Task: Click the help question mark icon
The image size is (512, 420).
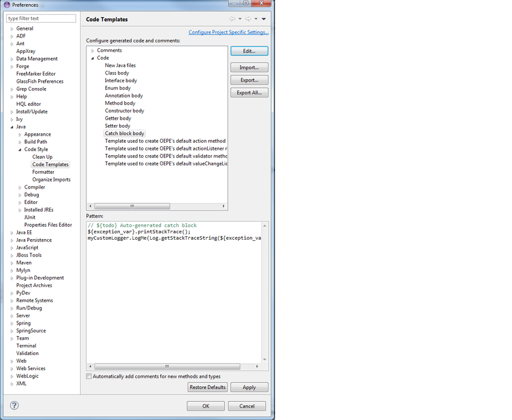Action: tap(14, 405)
